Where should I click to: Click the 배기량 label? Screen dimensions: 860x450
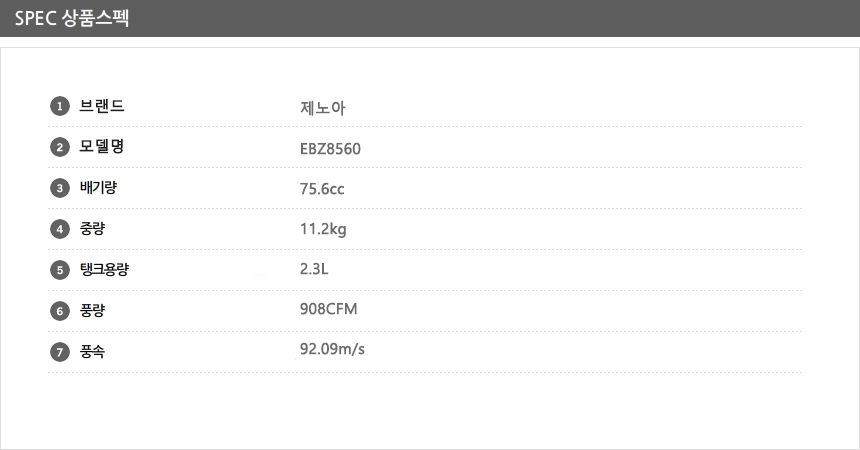click(x=98, y=188)
